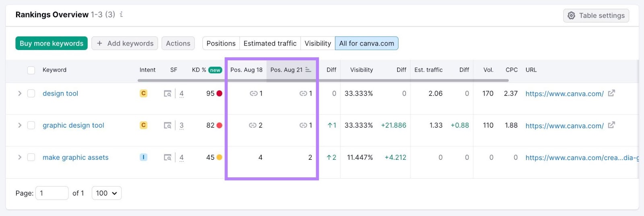Check the design tool keyword checkbox
This screenshot has height=216, width=644.
[31, 93]
